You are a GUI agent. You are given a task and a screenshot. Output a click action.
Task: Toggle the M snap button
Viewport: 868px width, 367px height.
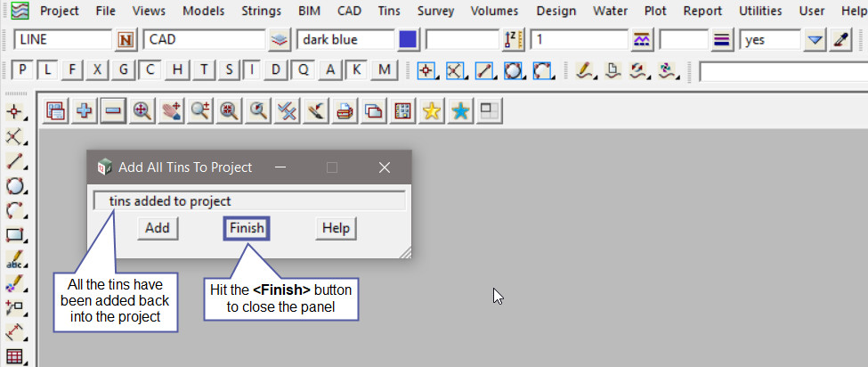[385, 69]
